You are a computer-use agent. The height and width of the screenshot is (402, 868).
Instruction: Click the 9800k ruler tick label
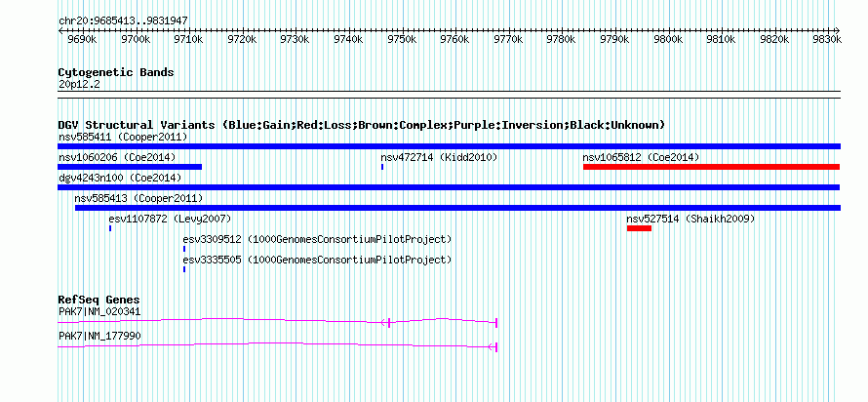(669, 39)
